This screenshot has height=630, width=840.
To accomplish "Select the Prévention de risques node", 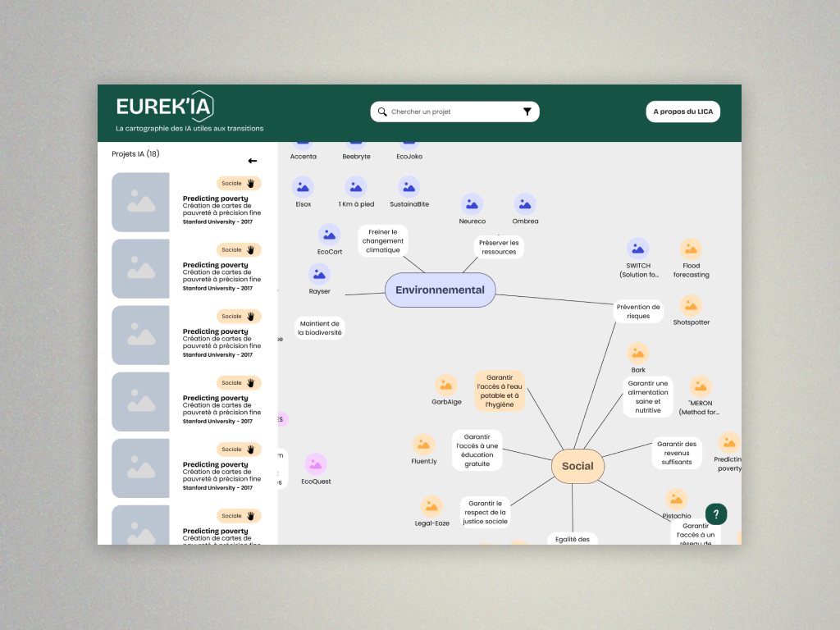I will point(638,311).
